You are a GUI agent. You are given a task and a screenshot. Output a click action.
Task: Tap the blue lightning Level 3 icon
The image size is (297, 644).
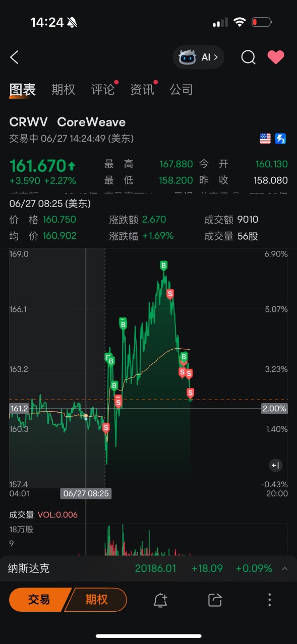coord(280,139)
